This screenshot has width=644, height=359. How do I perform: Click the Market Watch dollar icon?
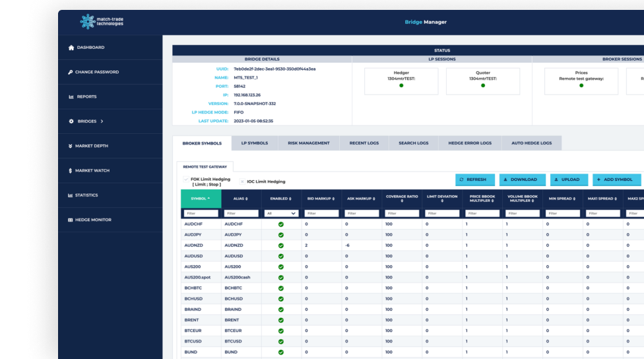coord(70,171)
